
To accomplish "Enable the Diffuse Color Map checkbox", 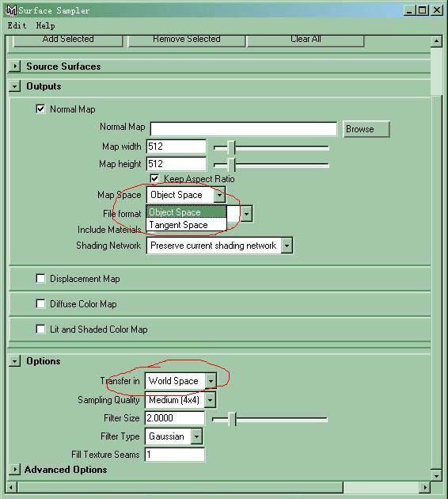I will pyautogui.click(x=40, y=303).
